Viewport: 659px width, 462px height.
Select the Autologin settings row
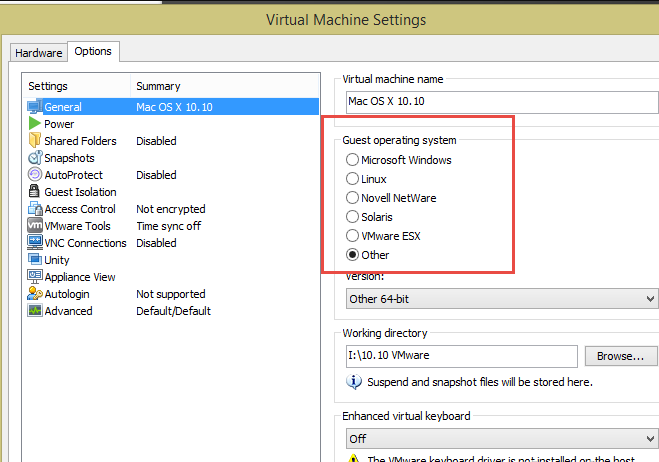click(171, 294)
